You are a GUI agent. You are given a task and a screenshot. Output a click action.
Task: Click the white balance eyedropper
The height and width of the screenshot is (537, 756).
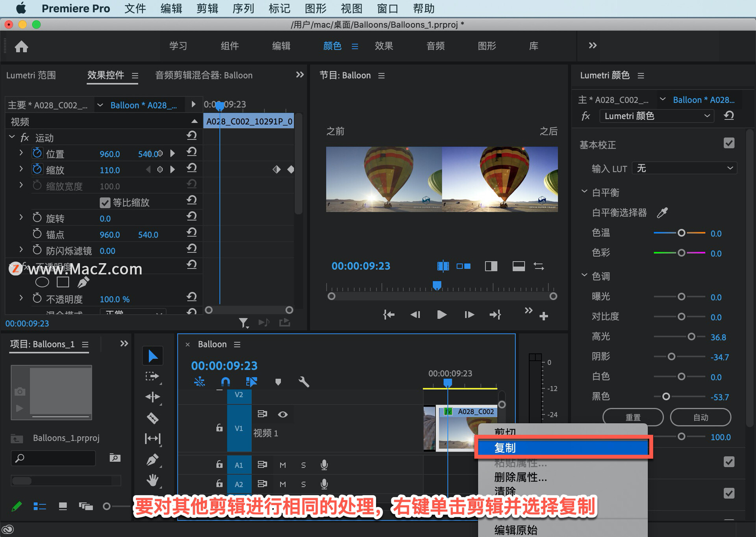click(x=662, y=213)
